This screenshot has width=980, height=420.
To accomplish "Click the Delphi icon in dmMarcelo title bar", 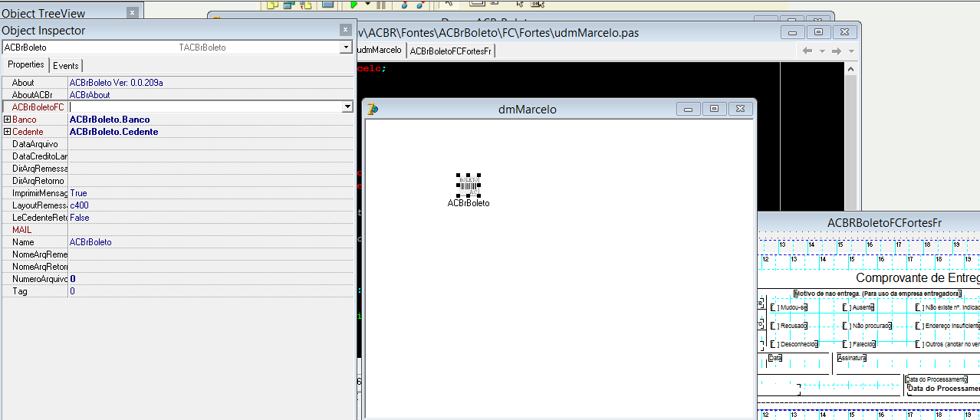I will click(372, 109).
